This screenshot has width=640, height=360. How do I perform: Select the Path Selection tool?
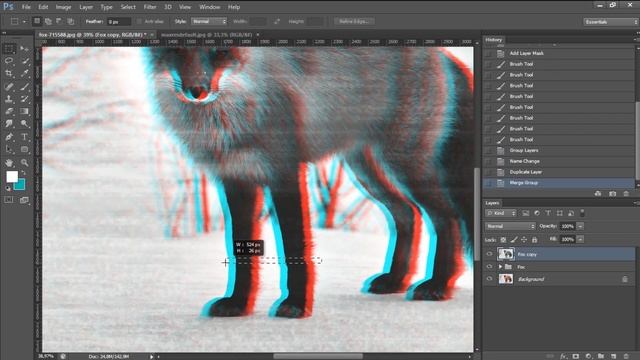point(9,149)
